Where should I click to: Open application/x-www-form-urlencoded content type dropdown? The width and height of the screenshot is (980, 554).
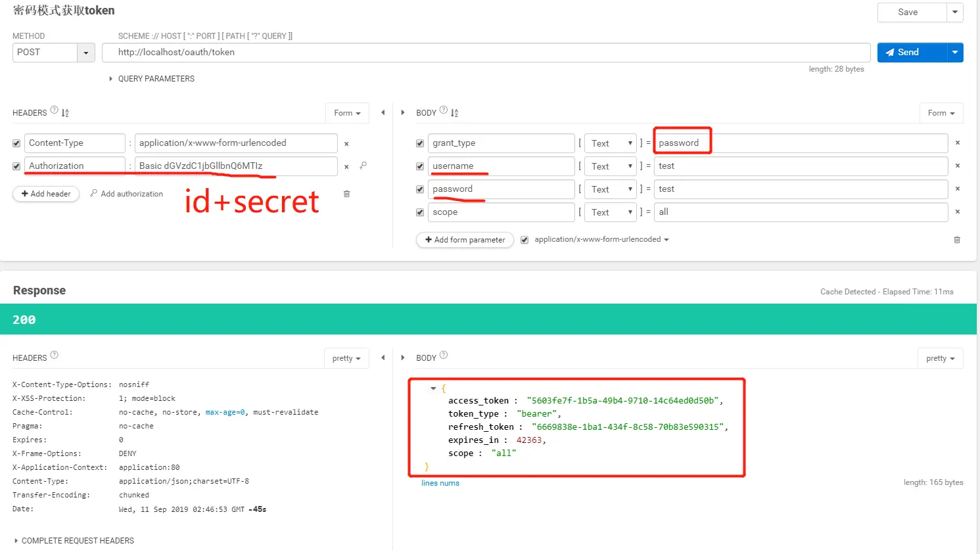tap(602, 240)
